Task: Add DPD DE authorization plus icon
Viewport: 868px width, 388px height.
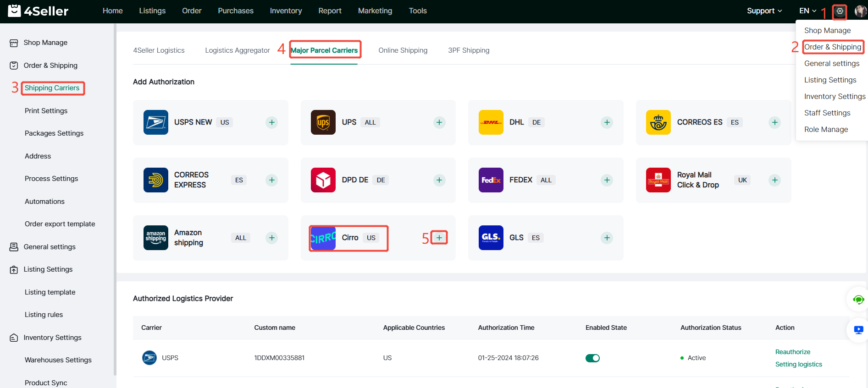Action: [x=439, y=180]
